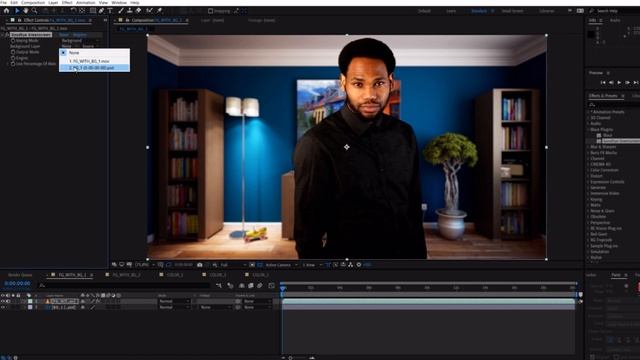Switch to the Small Screen workspace

[x=512, y=11]
